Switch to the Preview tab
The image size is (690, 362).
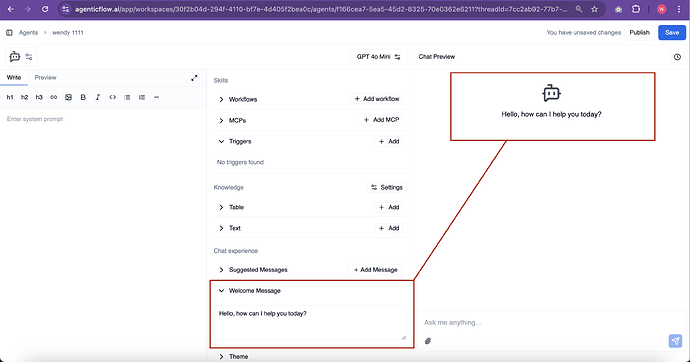45,77
